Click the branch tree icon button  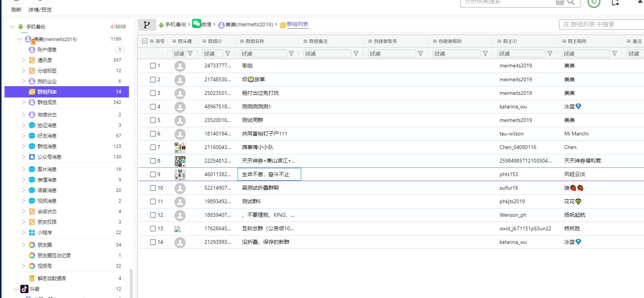(147, 25)
